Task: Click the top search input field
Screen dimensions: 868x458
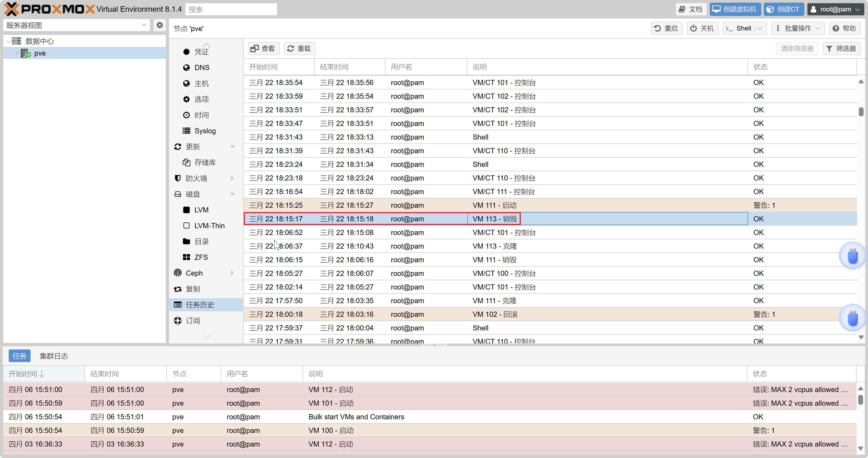Action: pos(231,9)
